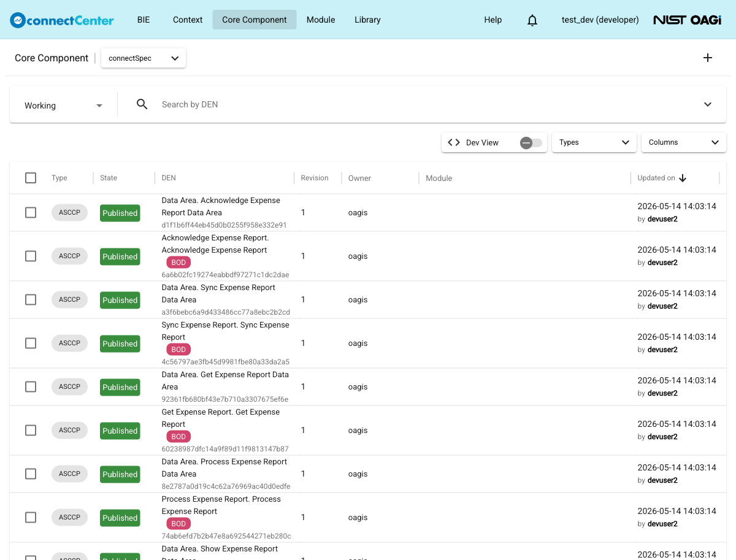Image resolution: width=736 pixels, height=560 pixels.
Task: Check the Data Area. Process Expense Report row
Action: (x=31, y=474)
